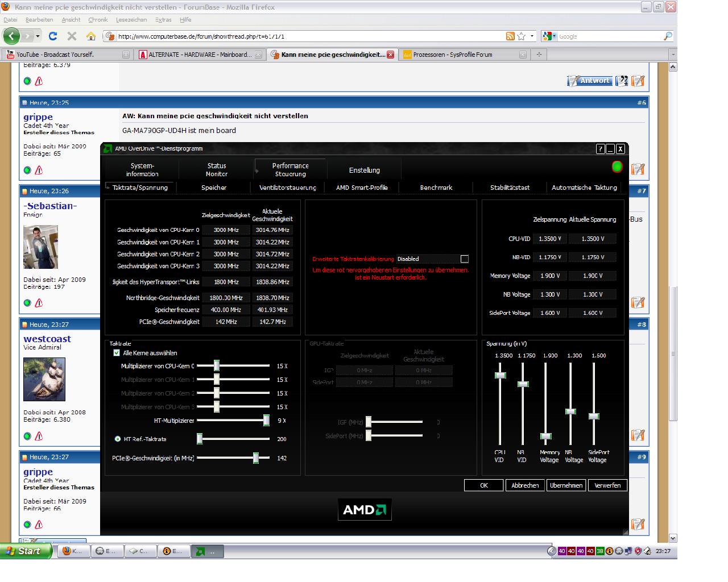Click the PCIe target speed field '142 MHz'

click(226, 322)
